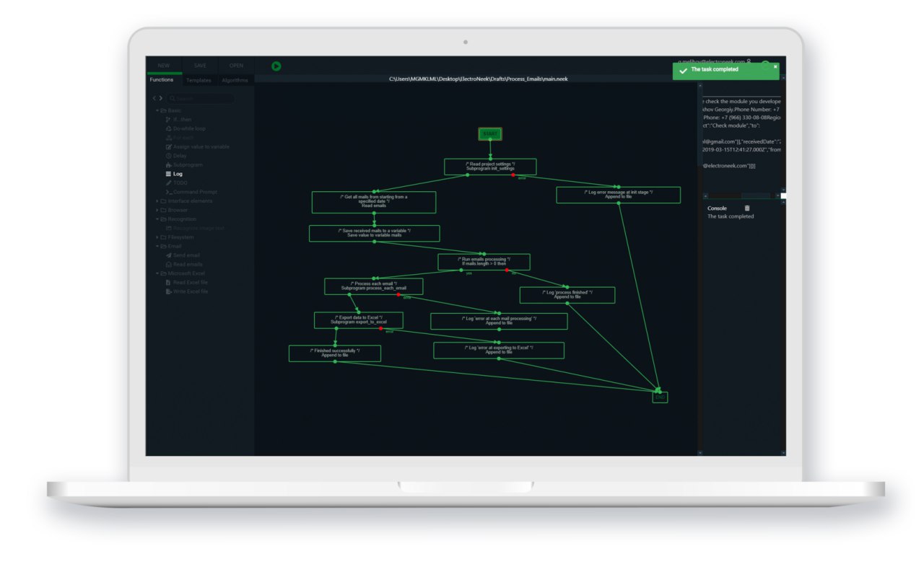
Task: Collapse the Basic folder arrow
Action: click(x=157, y=110)
